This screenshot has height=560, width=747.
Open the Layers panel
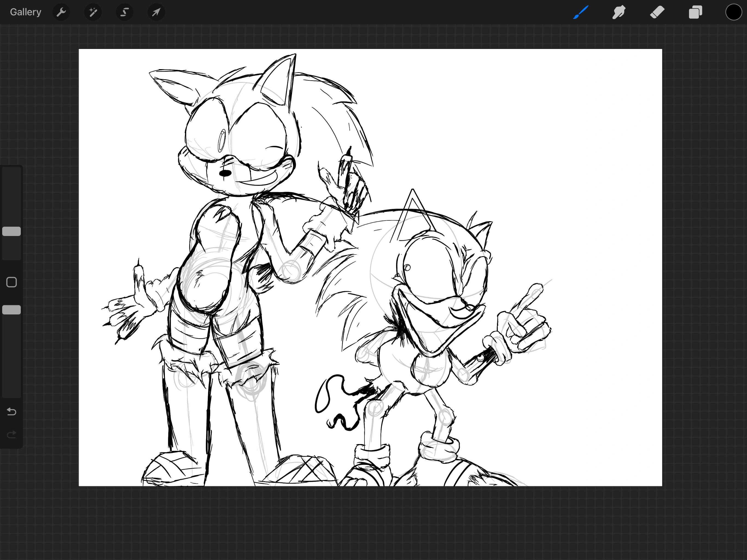click(695, 12)
